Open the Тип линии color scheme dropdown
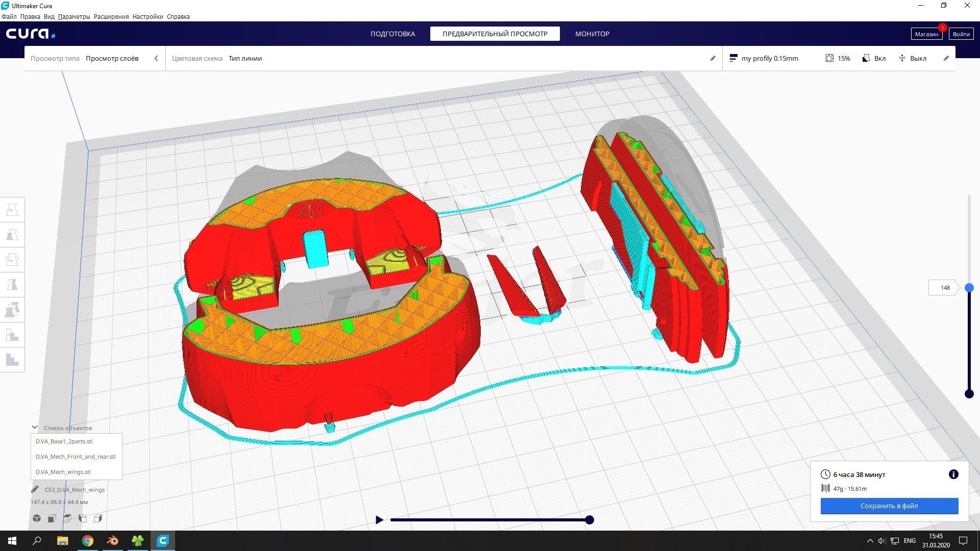 (x=245, y=58)
